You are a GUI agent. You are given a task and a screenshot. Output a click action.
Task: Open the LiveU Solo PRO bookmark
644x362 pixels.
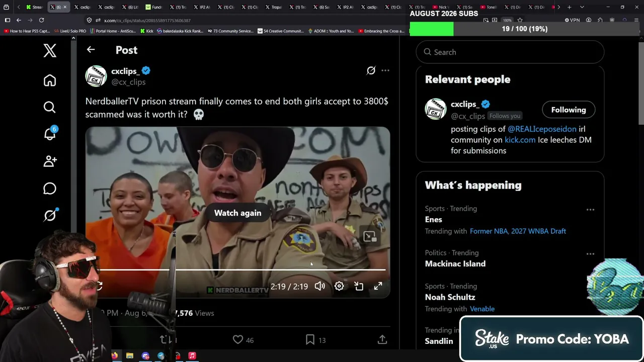(x=70, y=31)
